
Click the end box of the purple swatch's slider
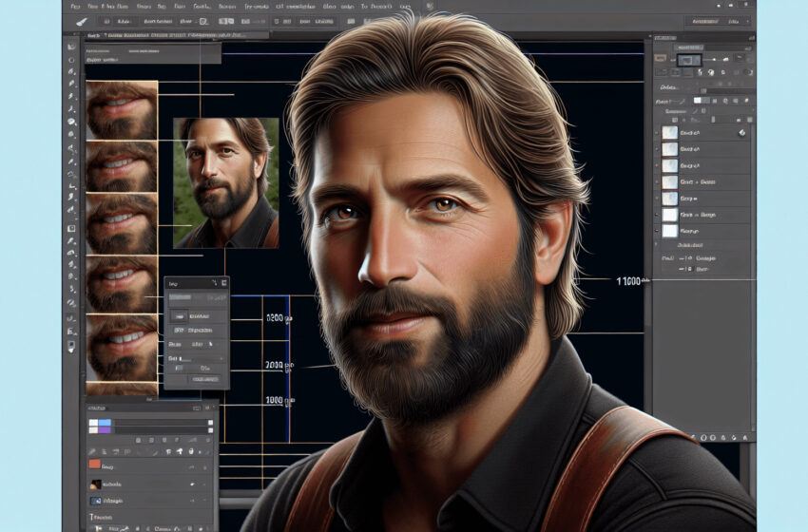click(210, 430)
